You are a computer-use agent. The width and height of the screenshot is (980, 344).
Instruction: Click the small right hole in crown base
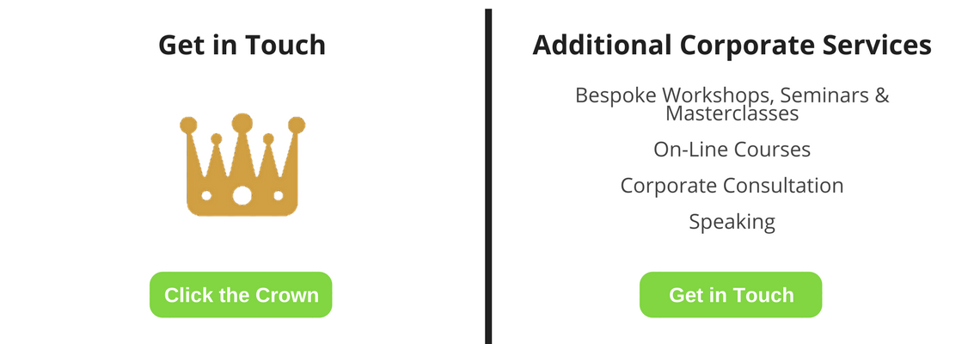coord(279,196)
